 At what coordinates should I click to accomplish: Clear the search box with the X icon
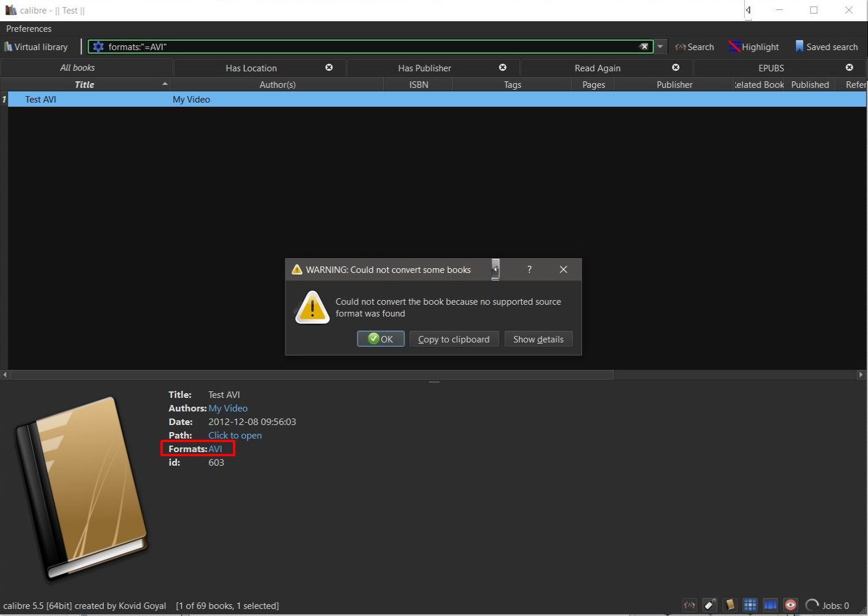pos(644,47)
